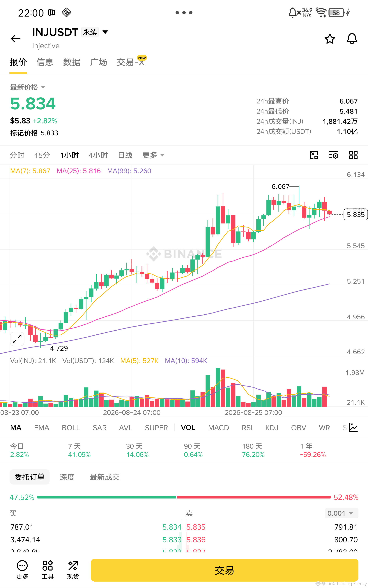Toggle the MACD sub-indicator

[x=219, y=428]
